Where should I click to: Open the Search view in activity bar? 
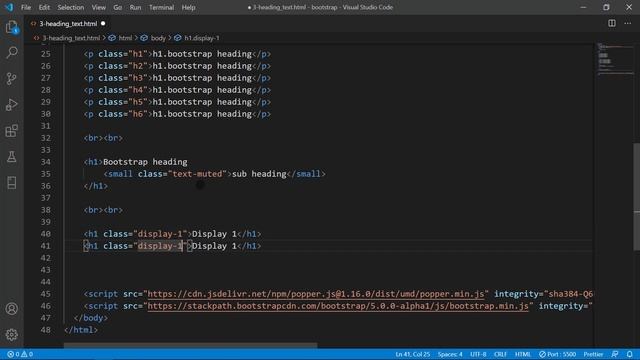coord(12,53)
